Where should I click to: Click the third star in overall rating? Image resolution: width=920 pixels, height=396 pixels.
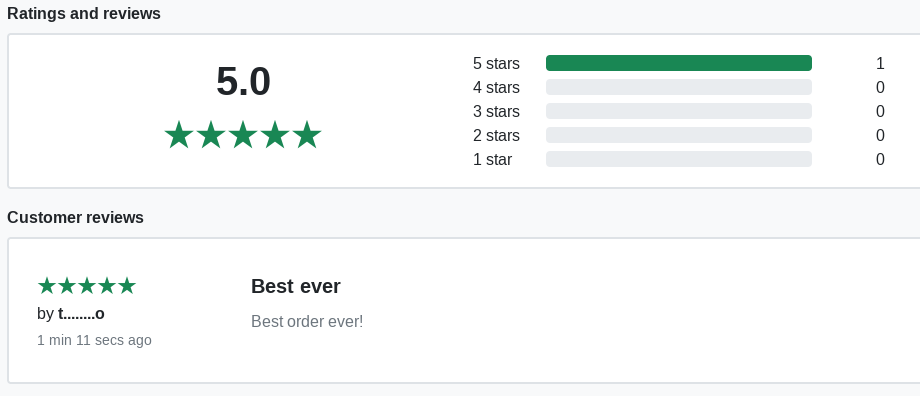click(243, 135)
